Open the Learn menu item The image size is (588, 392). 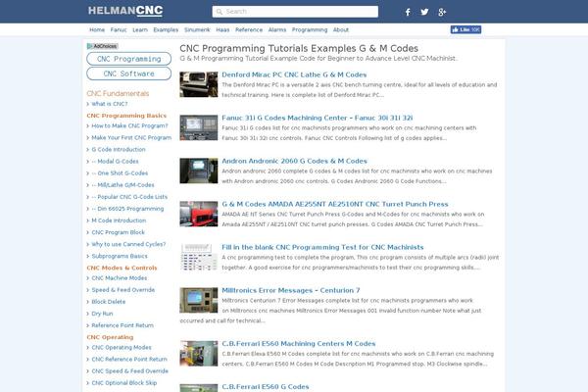coord(140,29)
